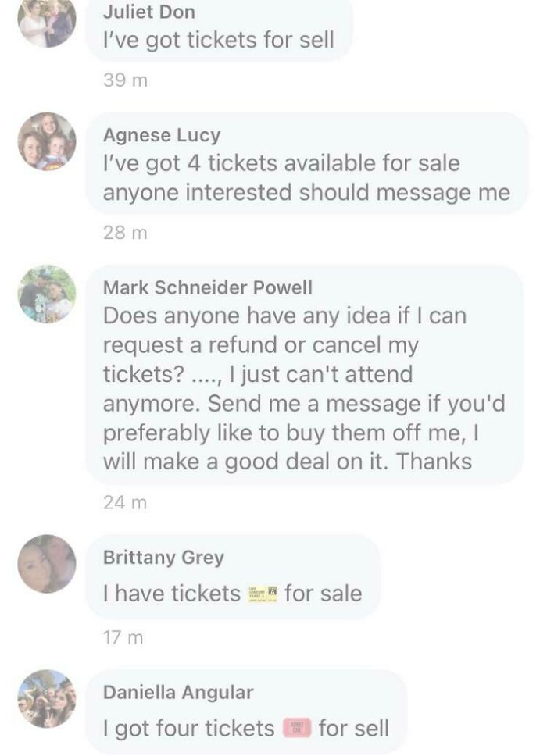Click the name Daniella Angular

178,690
